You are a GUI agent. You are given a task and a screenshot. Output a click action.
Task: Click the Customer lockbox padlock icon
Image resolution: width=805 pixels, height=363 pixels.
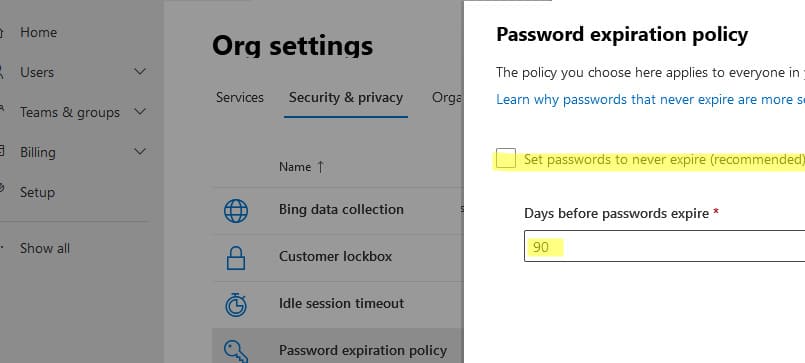click(x=236, y=258)
